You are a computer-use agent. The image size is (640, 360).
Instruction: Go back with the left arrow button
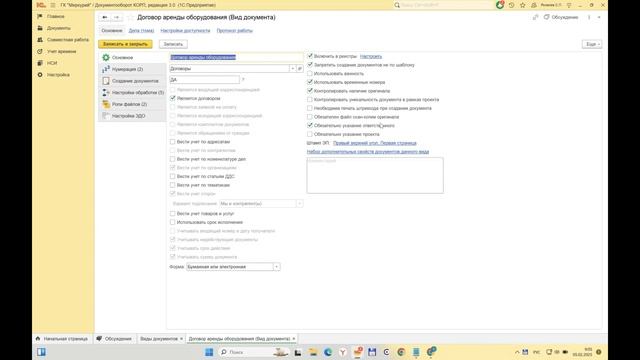tap(105, 17)
